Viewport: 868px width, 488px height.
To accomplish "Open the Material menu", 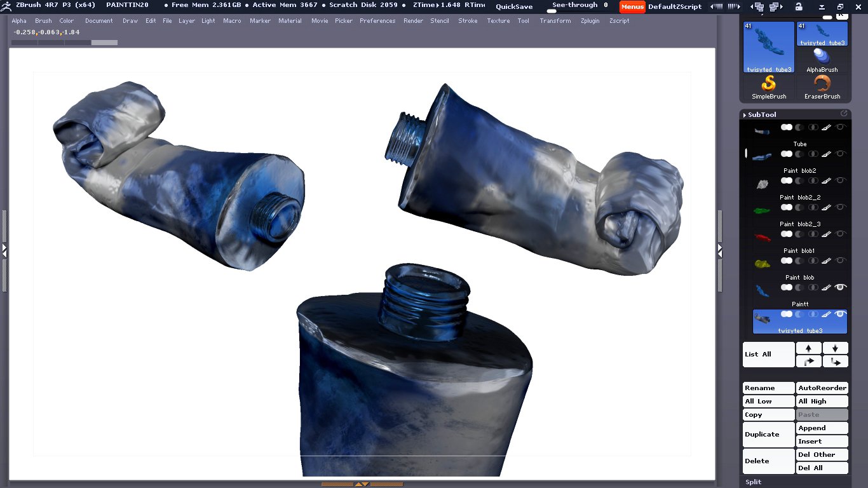I will click(290, 21).
